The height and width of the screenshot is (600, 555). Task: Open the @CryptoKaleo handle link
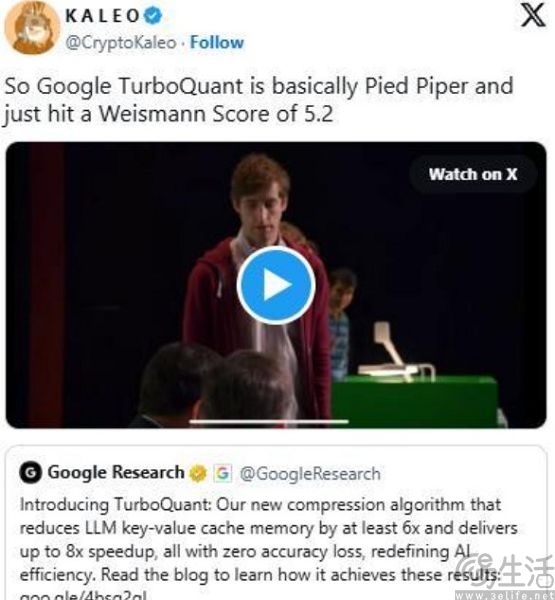pyautogui.click(x=121, y=42)
